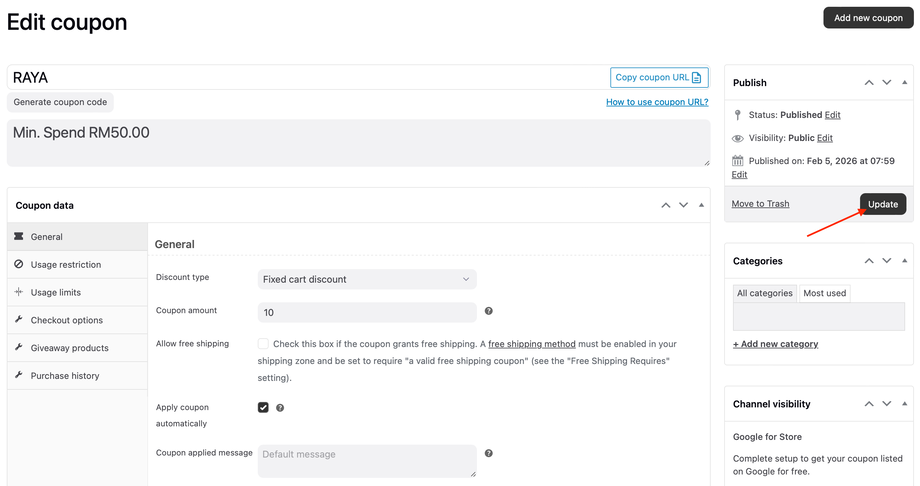
Task: Collapse the Categories panel
Action: [x=905, y=261]
